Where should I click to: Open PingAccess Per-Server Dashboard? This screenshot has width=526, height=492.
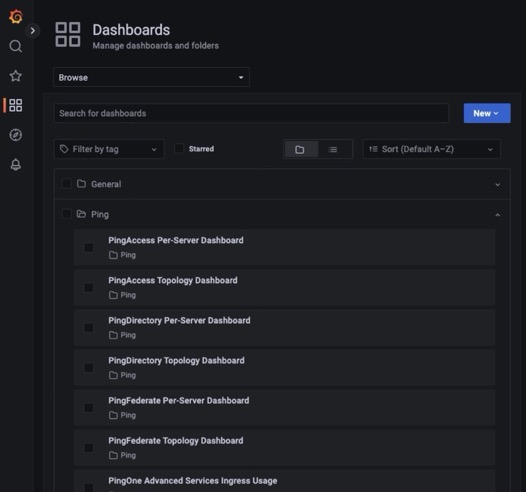[x=176, y=240]
